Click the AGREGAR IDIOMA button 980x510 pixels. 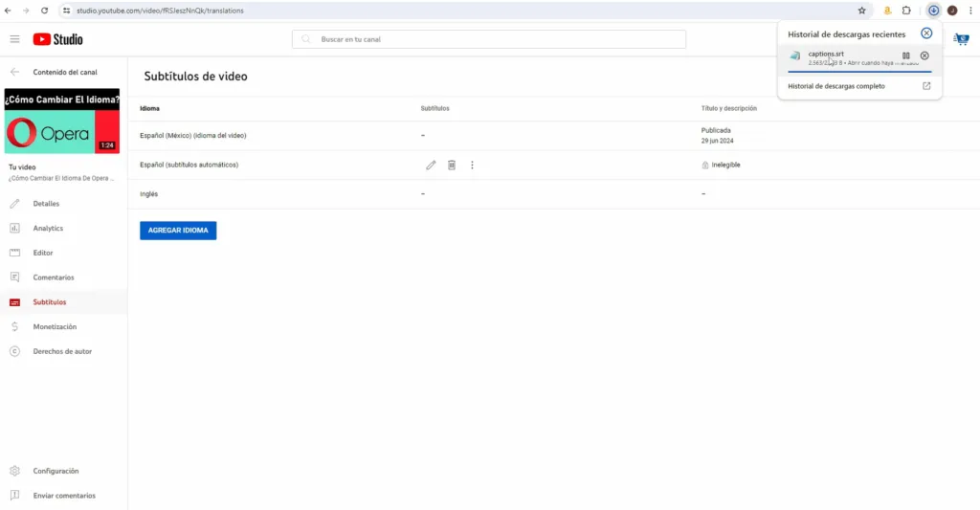tap(178, 231)
